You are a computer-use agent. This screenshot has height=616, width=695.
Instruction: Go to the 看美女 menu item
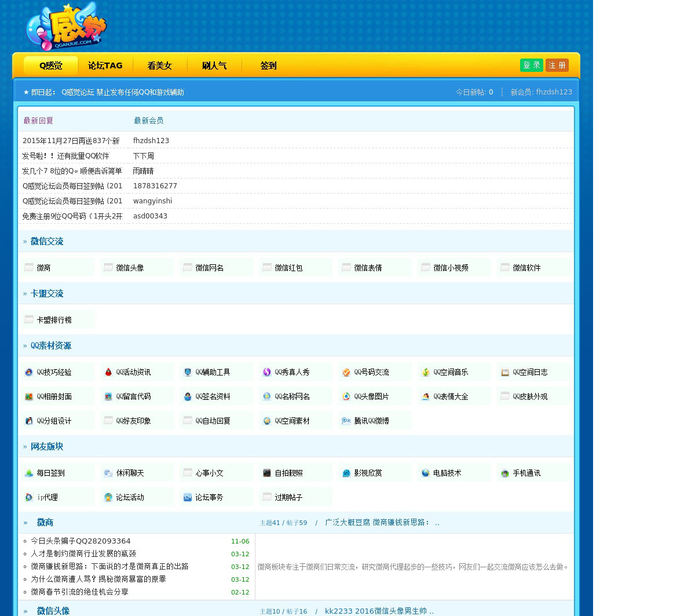point(159,65)
